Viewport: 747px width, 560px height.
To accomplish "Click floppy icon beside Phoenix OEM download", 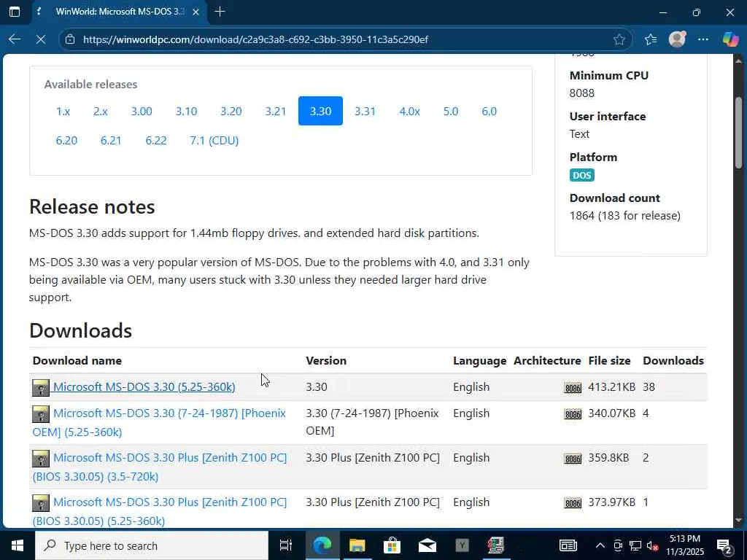I will coord(41,414).
